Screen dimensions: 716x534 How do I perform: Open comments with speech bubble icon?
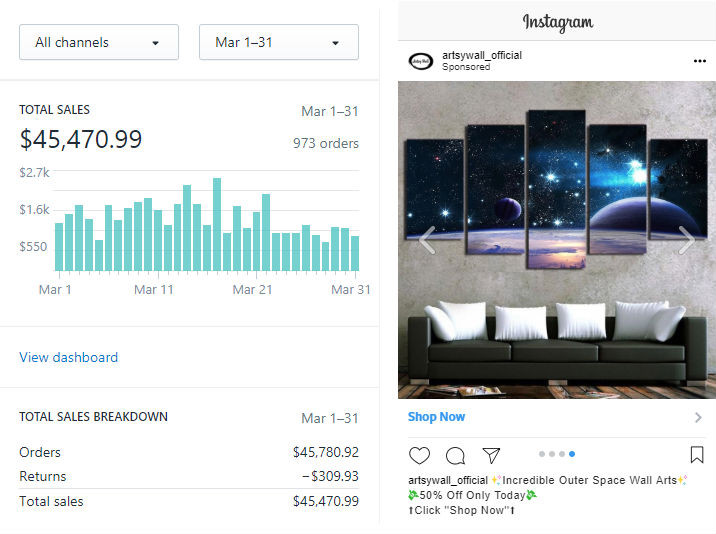click(455, 456)
